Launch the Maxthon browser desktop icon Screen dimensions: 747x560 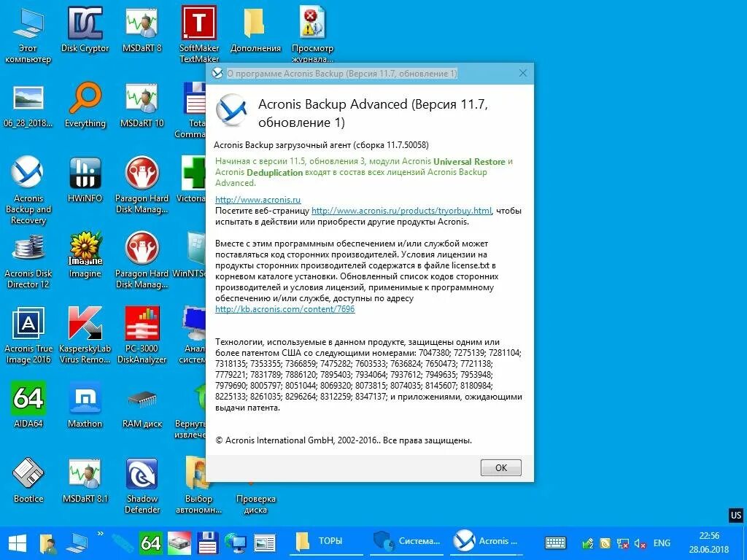click(x=85, y=405)
